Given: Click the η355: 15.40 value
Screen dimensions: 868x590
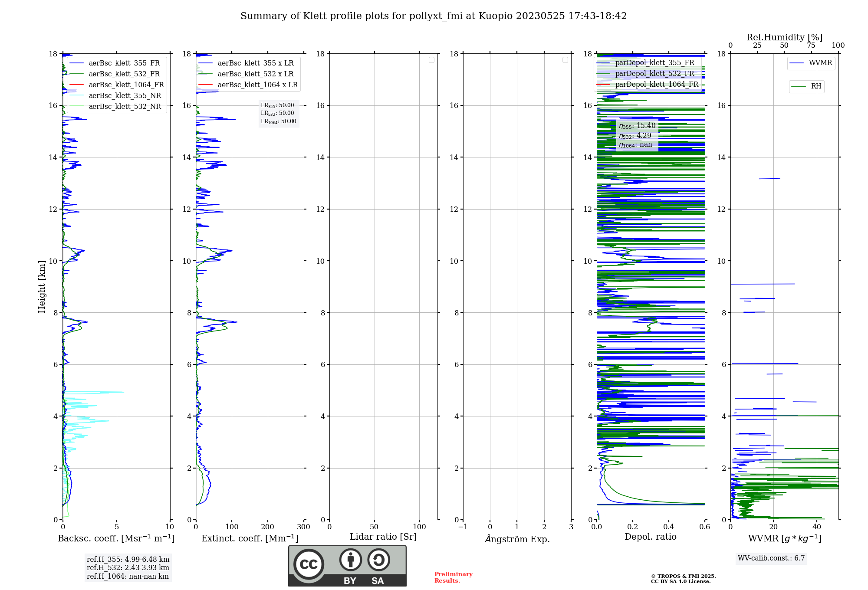Looking at the screenshot, I should pos(637,126).
